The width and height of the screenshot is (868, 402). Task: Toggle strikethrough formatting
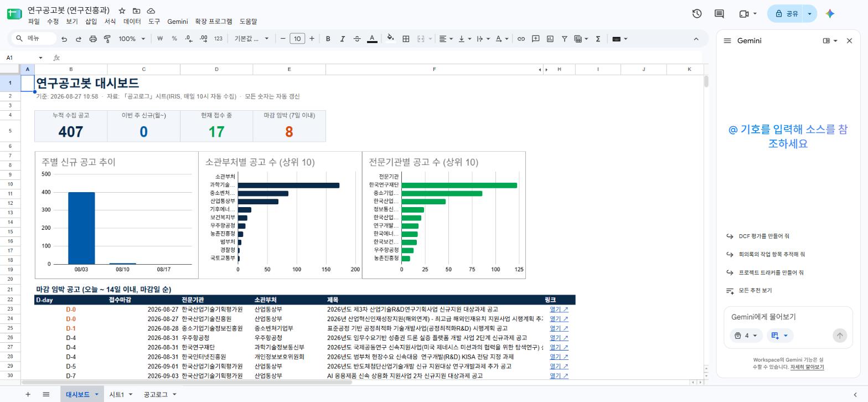(x=357, y=39)
